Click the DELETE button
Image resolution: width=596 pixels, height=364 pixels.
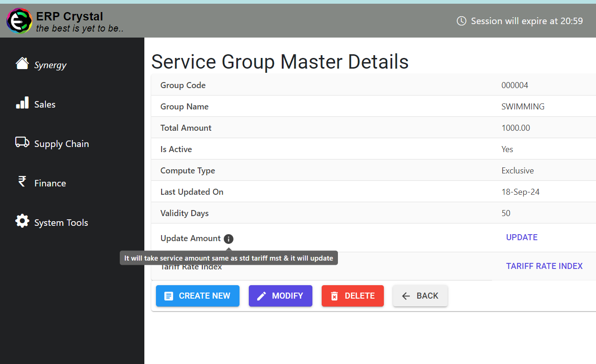click(353, 296)
